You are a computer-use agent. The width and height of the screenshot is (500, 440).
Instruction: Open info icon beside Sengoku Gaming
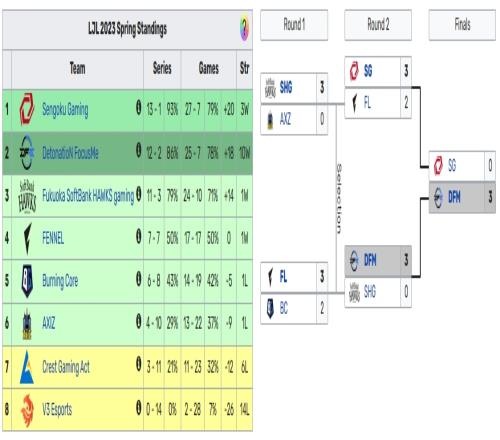pyautogui.click(x=139, y=107)
